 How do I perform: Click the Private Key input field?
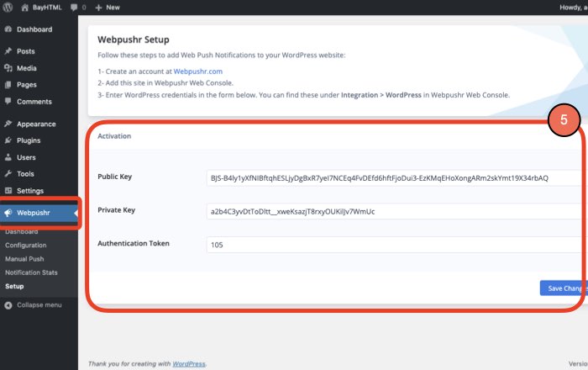[396, 211]
